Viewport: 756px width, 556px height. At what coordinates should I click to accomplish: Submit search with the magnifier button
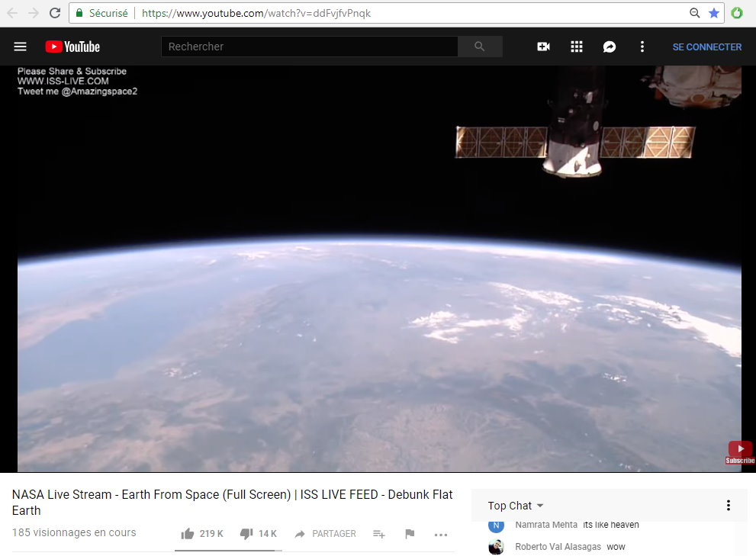(480, 47)
